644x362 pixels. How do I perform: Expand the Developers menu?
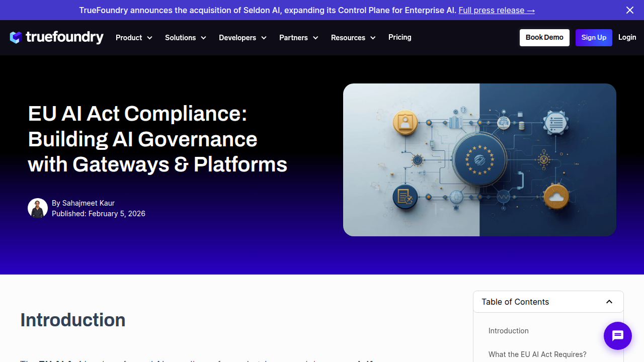tap(243, 38)
